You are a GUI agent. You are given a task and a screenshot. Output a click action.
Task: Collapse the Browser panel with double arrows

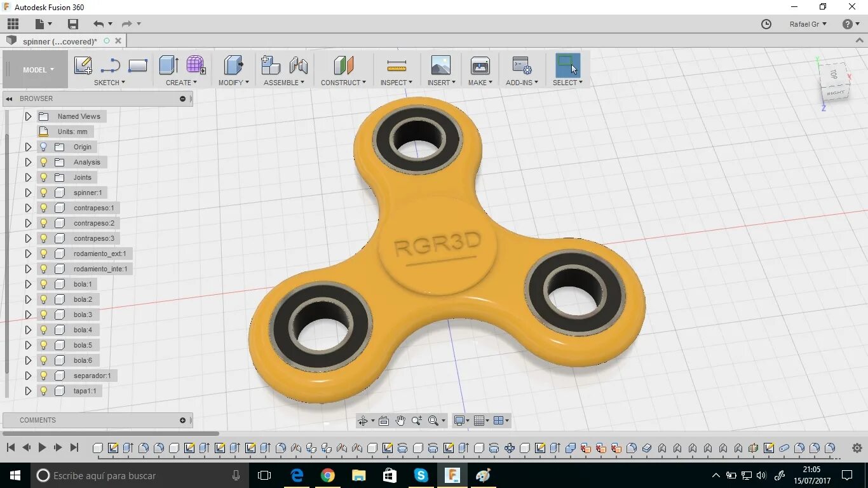(x=10, y=98)
